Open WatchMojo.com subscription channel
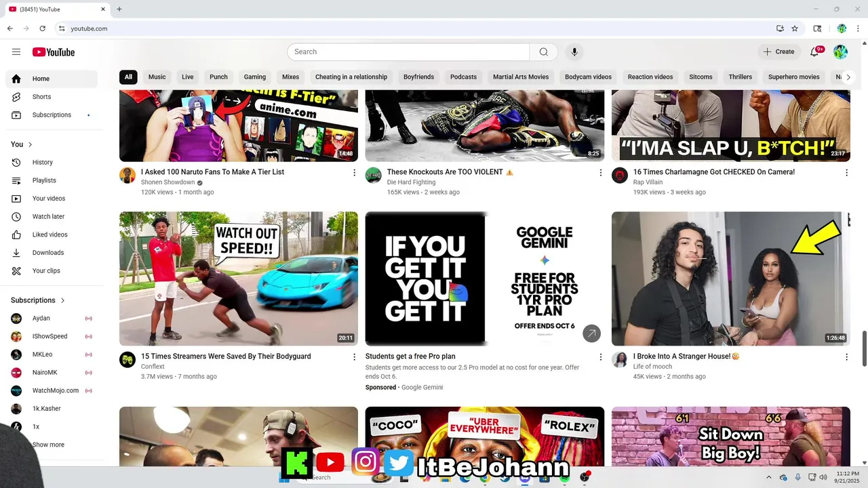Screen dimensions: 868x488 (52, 390)
